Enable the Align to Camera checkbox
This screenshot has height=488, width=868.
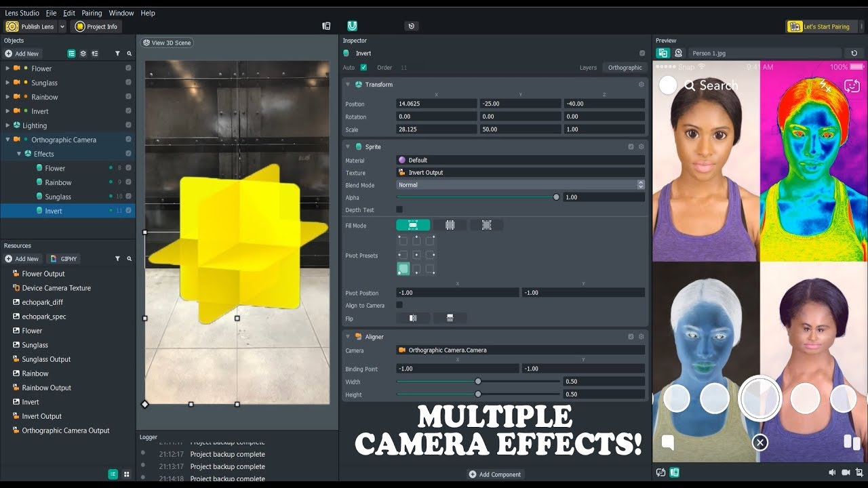399,305
